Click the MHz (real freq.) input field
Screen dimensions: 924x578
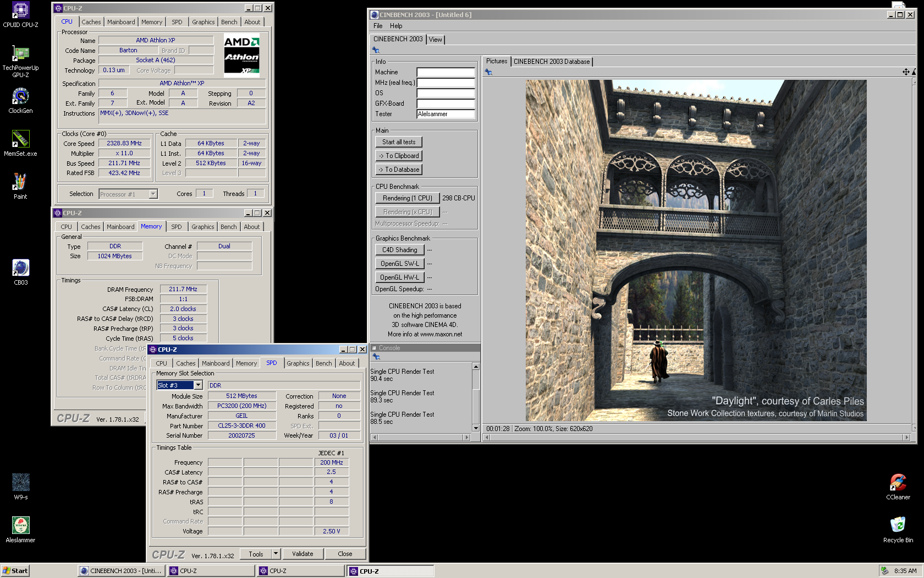pyautogui.click(x=446, y=83)
